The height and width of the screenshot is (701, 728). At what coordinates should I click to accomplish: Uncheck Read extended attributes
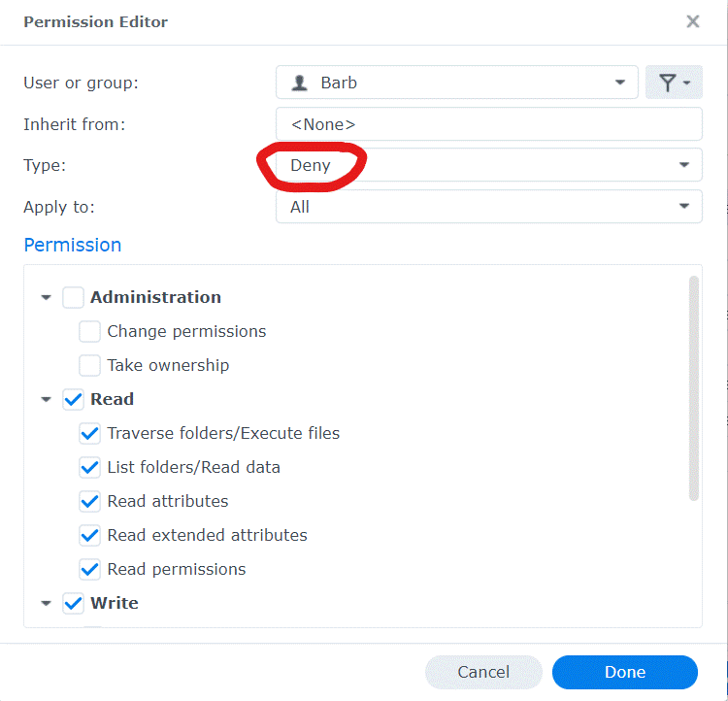coord(89,535)
